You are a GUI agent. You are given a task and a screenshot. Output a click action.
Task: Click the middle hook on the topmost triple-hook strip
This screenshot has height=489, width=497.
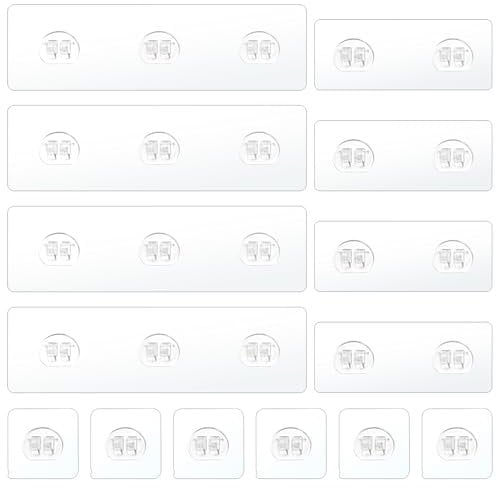[160, 48]
